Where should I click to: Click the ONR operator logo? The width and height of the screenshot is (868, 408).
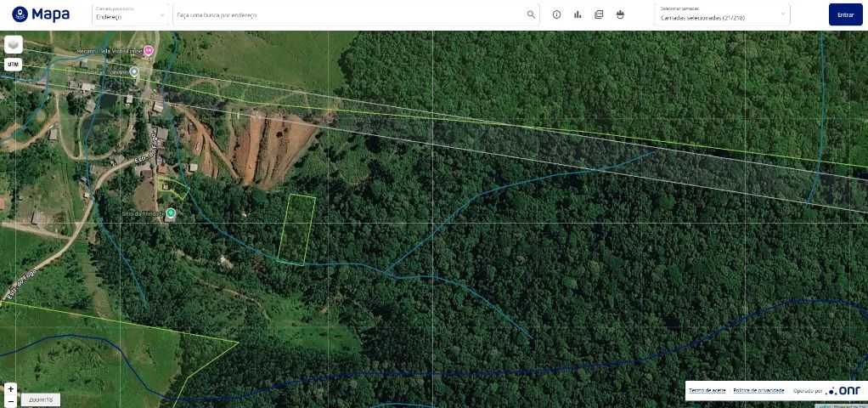click(x=843, y=391)
